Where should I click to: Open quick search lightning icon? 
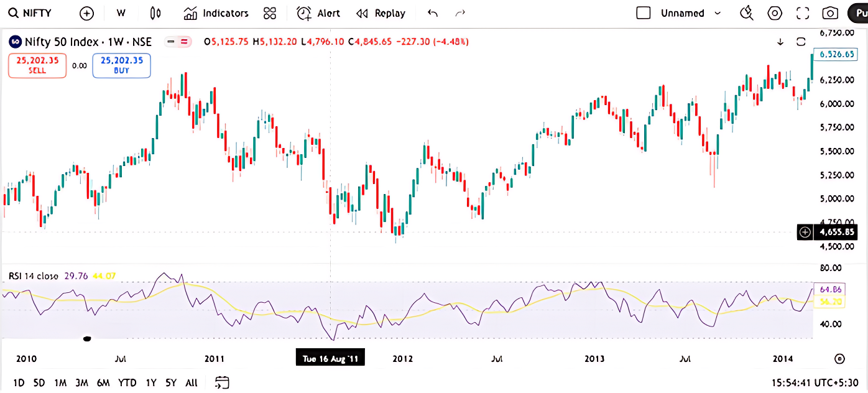(x=747, y=13)
